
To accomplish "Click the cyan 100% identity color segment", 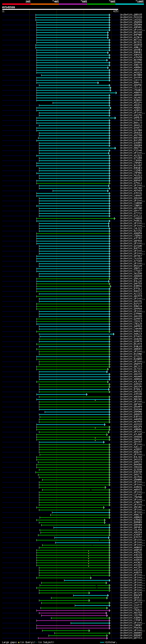I will (x=130, y=4).
